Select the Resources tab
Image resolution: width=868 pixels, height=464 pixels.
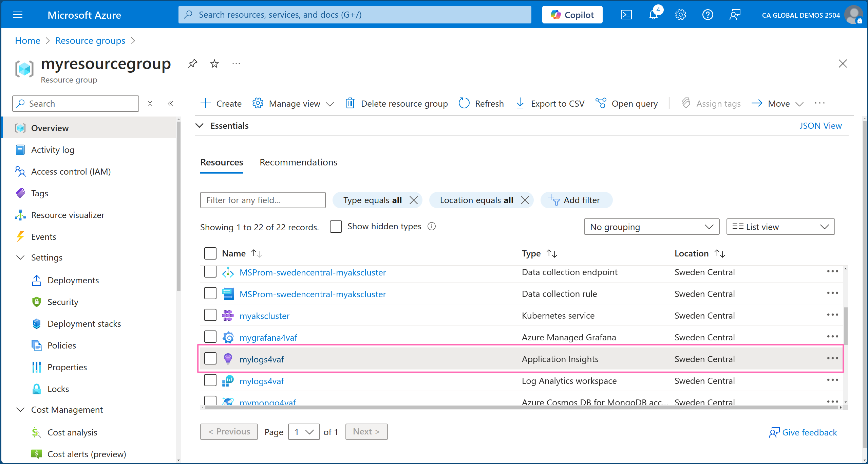(222, 162)
